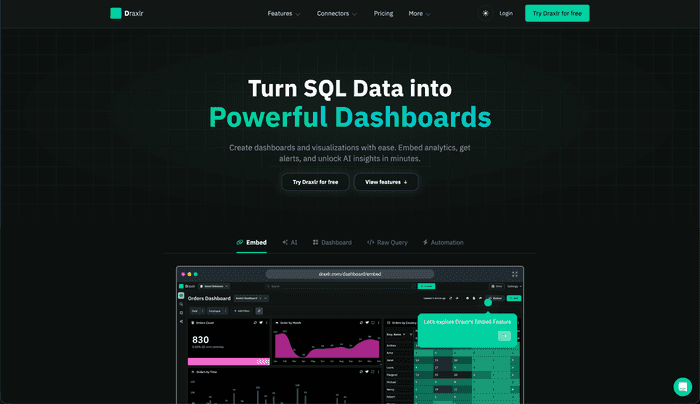Open the chat support widget
This screenshot has width=700, height=404.
pos(683,387)
